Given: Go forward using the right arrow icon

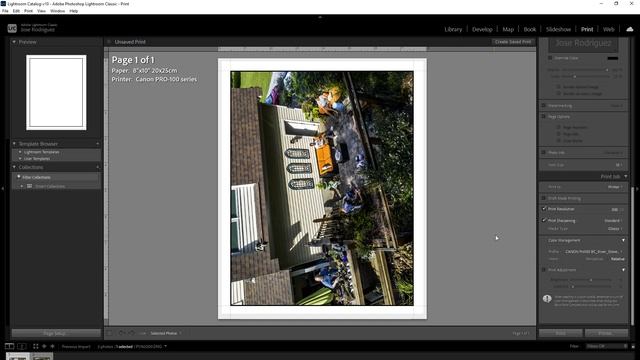Looking at the screenshot, I should click(x=52, y=346).
